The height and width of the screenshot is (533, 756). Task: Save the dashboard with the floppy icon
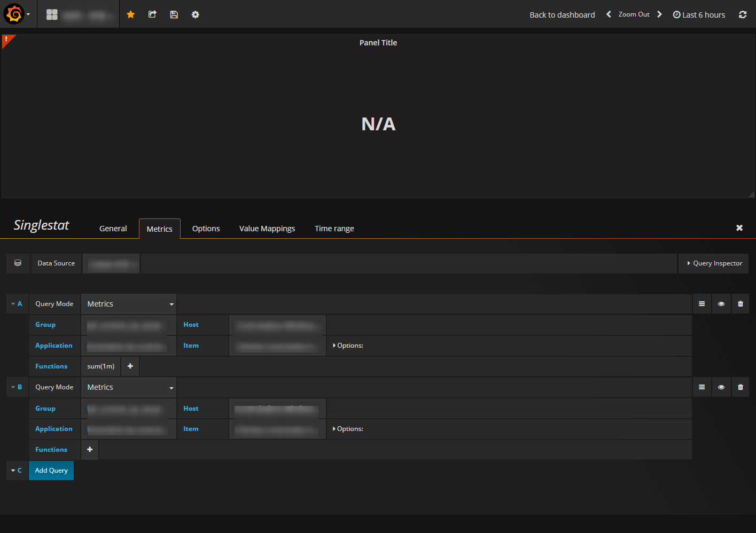click(x=174, y=14)
